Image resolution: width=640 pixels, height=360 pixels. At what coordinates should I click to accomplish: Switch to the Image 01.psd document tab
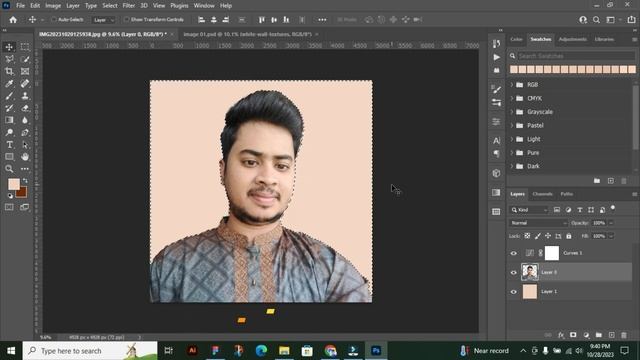click(x=247, y=34)
